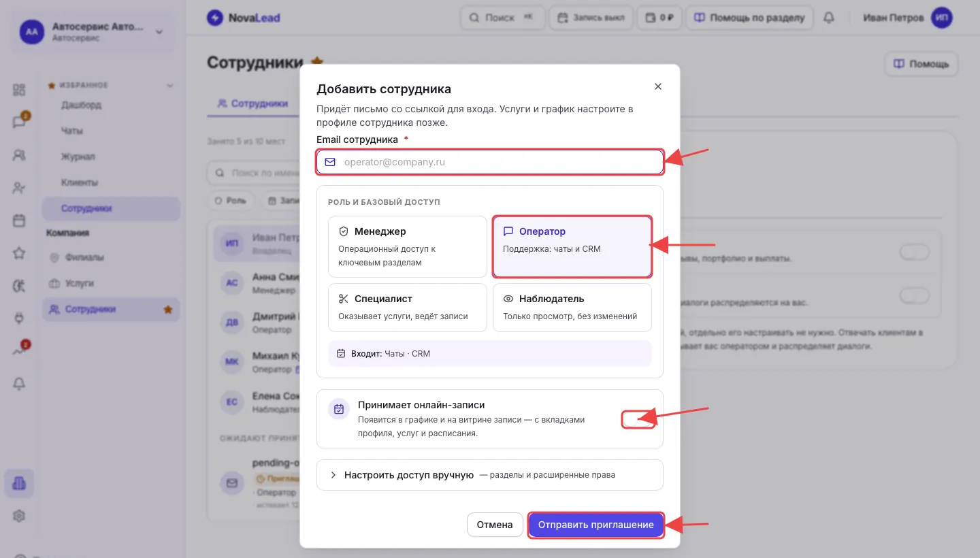
Task: Collapse the Избранное section chevron
Action: click(x=169, y=86)
